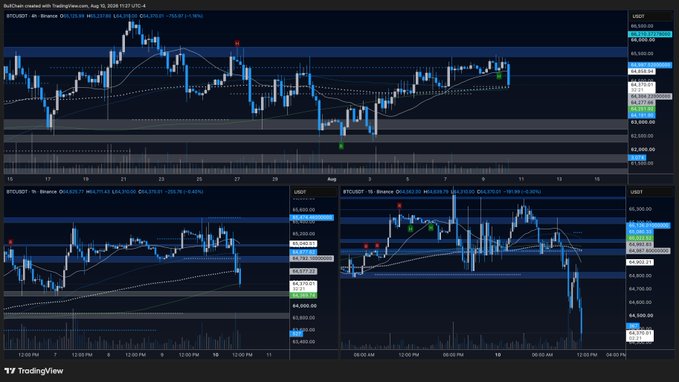Viewport: 679px width, 382px height.
Task: Select the leftmost red marker on the 15-minute chart
Action: point(366,246)
